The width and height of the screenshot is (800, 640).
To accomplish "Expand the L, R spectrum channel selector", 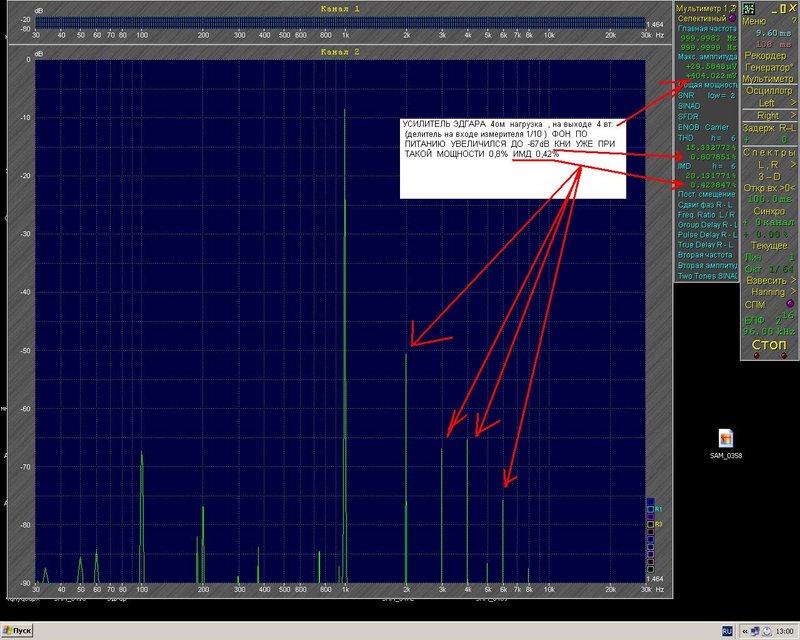I will point(793,164).
